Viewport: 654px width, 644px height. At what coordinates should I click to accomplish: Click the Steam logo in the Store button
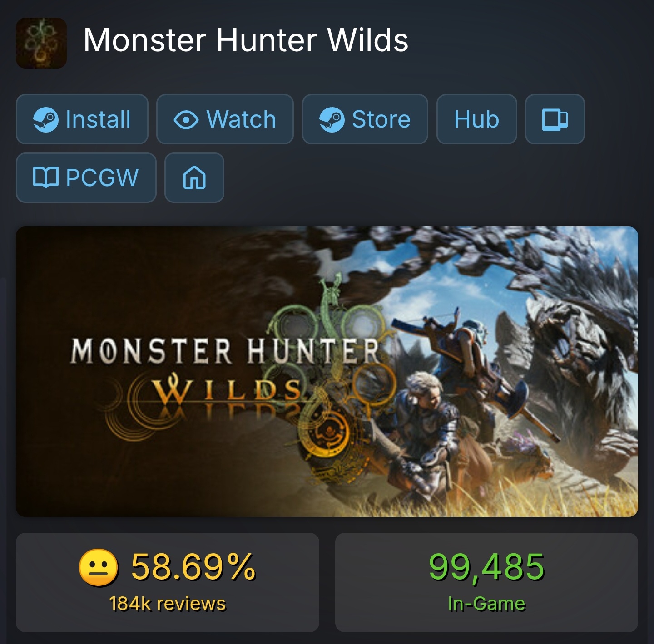pyautogui.click(x=332, y=119)
